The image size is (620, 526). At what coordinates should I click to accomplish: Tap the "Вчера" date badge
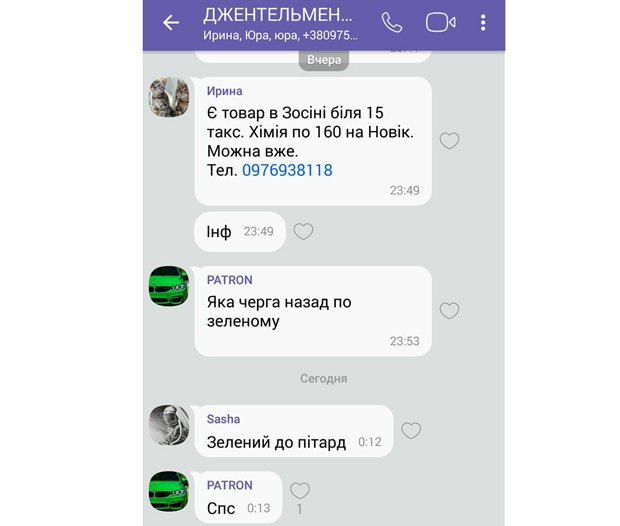pos(324,60)
